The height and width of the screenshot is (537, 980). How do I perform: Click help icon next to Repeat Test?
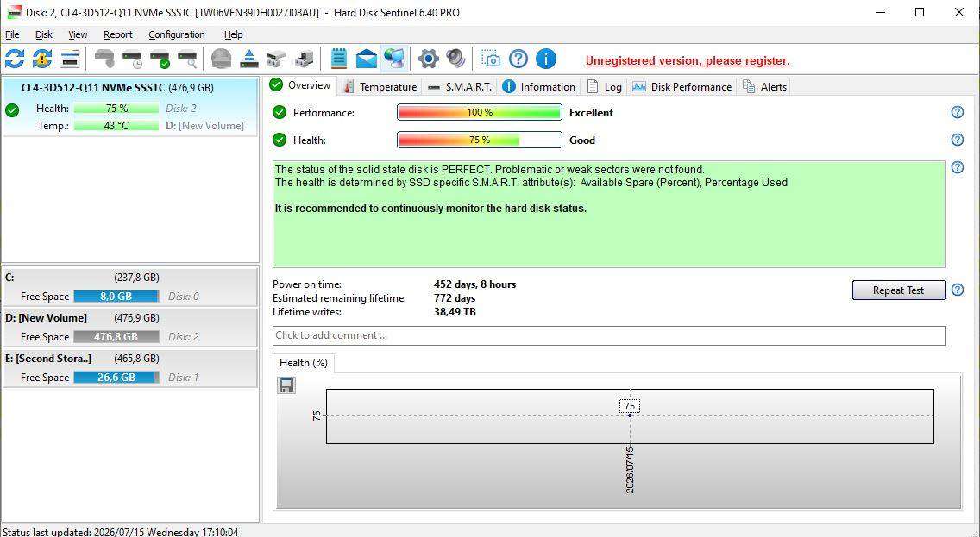click(958, 290)
